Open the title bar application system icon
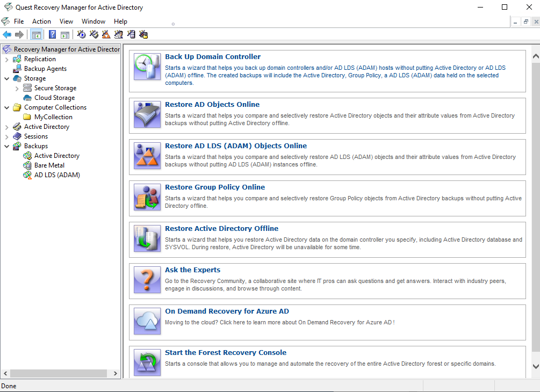The height and width of the screenshot is (392, 540). click(8, 7)
